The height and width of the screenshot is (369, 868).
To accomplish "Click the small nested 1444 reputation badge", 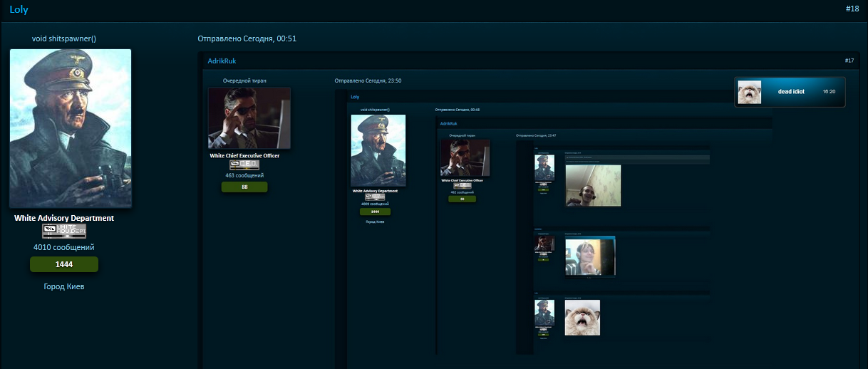I will coord(375,212).
